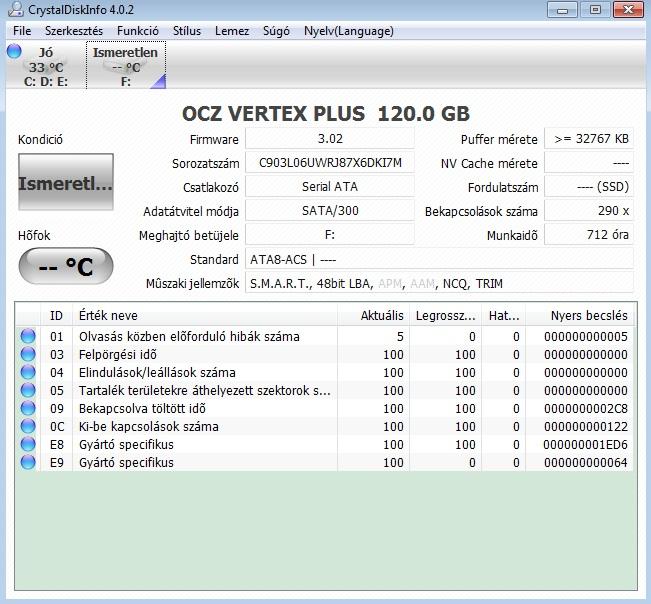Click the ---- (SSD) rotation rate field

pyautogui.click(x=589, y=187)
